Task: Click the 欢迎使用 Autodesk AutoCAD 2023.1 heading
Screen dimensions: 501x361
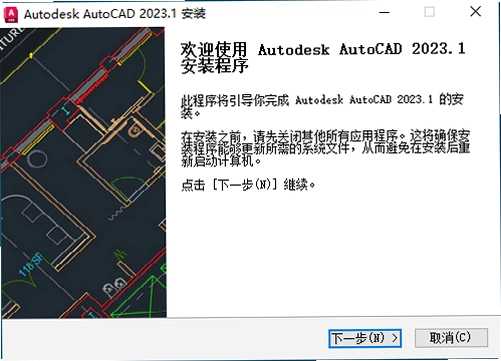Action: (323, 57)
